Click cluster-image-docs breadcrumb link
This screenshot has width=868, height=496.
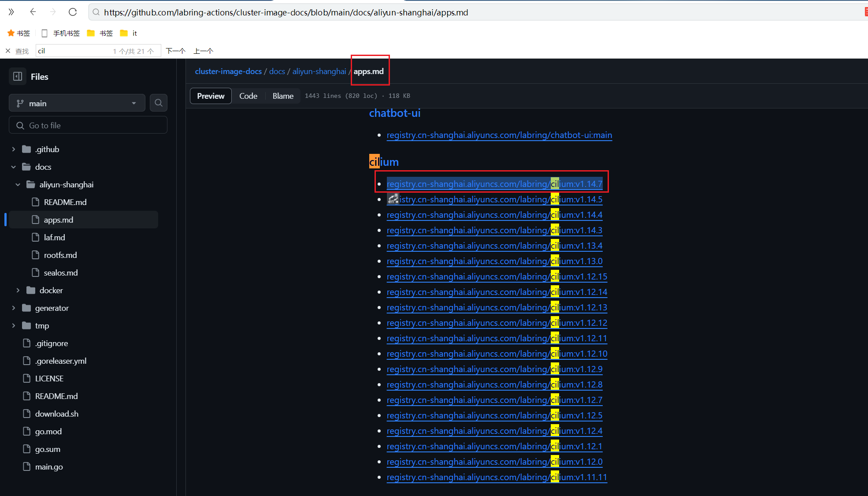(228, 71)
